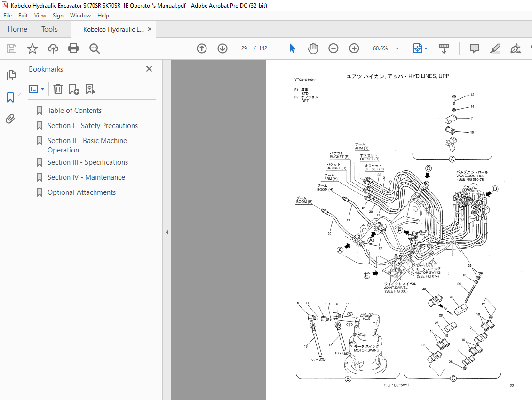Click the Print icon

pos(73,48)
